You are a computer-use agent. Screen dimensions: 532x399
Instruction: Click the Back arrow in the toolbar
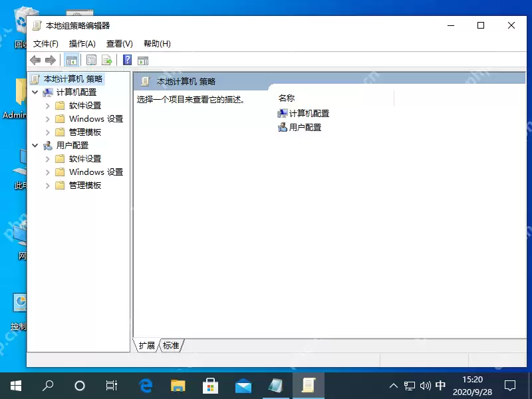(x=35, y=60)
